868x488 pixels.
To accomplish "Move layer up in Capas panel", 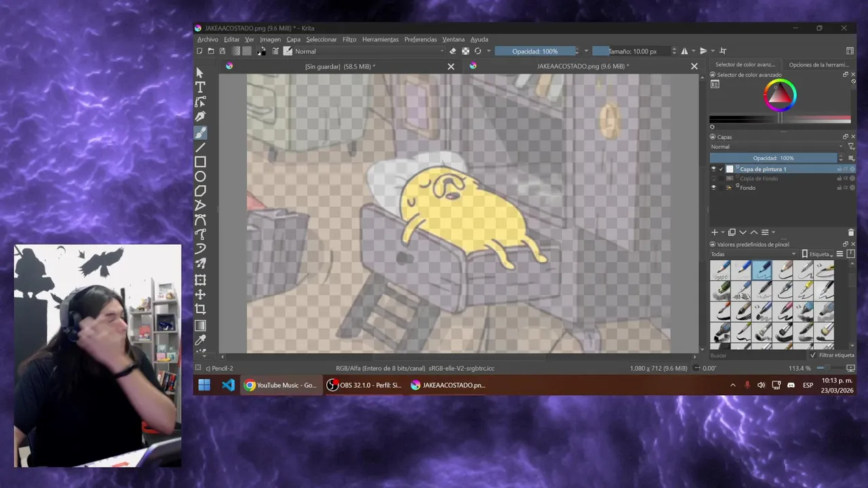I will click(753, 232).
